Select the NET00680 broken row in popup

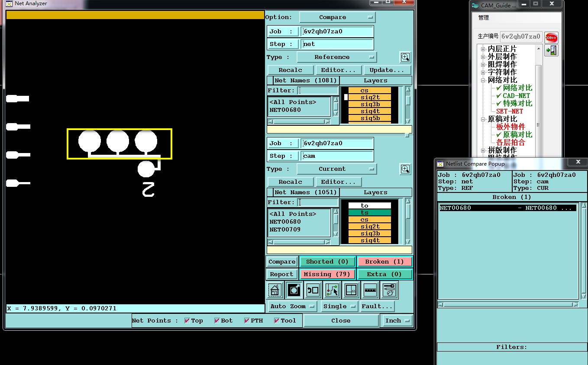[x=508, y=208]
